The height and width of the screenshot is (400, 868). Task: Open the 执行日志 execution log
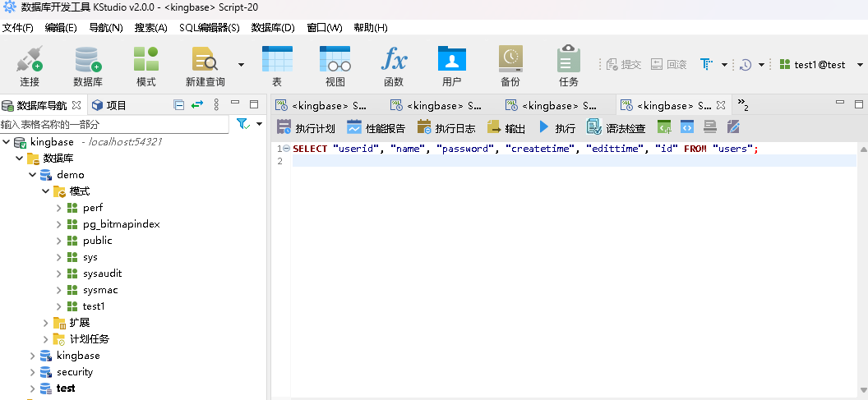[446, 128]
